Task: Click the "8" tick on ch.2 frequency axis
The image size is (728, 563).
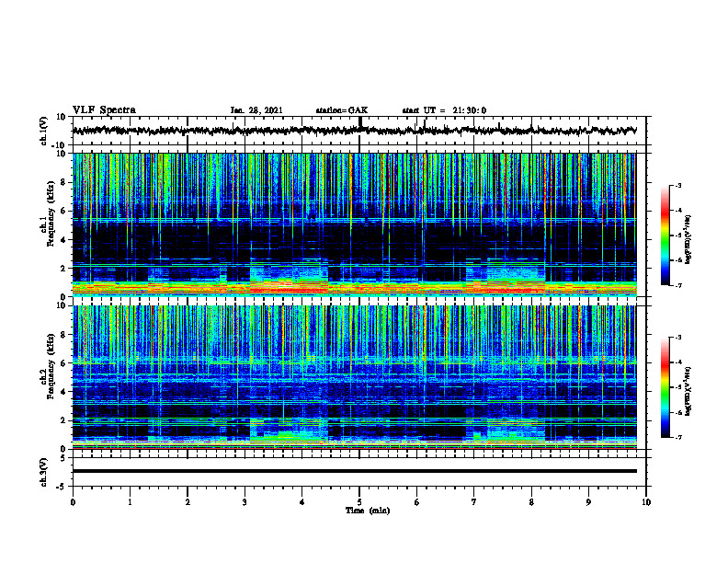Action: click(x=63, y=335)
